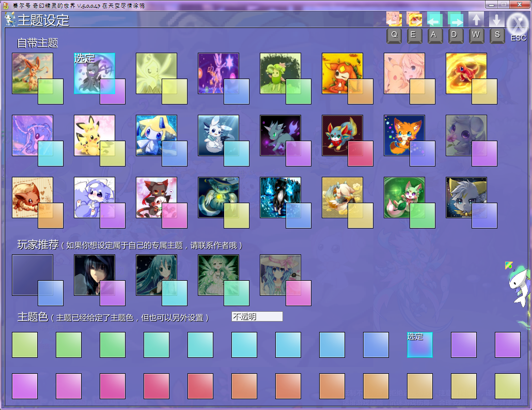532x410 pixels.
Task: Choose the black cat in blue forest theme
Action: (280, 198)
